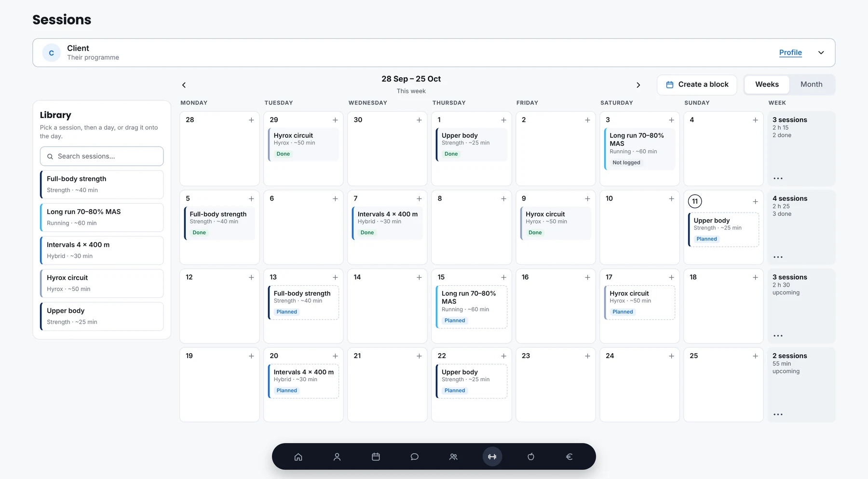The height and width of the screenshot is (479, 868).
Task: Open the euro billing nav icon
Action: [569, 457]
